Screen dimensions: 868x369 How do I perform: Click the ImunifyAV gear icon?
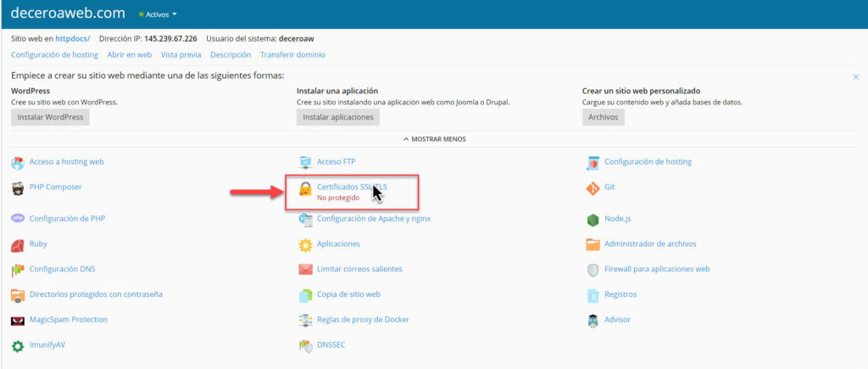[18, 346]
